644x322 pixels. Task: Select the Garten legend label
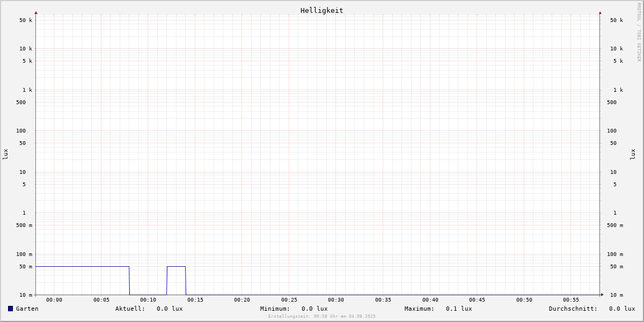tap(27, 309)
